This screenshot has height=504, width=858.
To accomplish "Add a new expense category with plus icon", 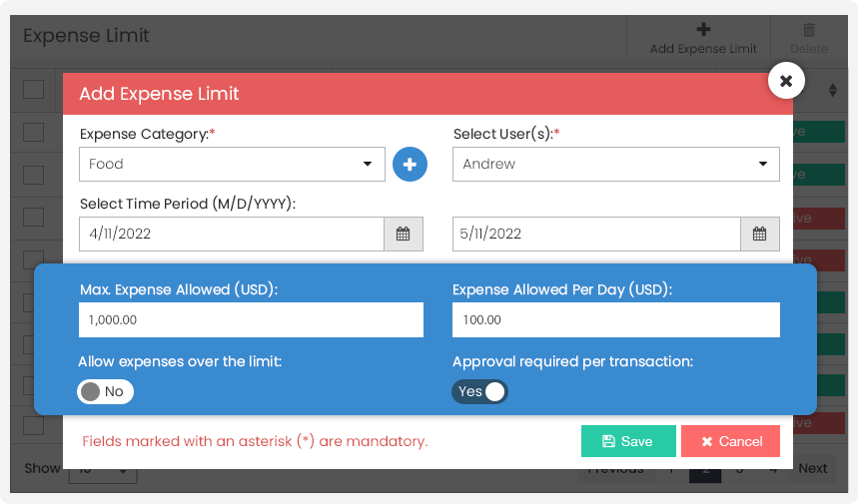I will [x=410, y=164].
